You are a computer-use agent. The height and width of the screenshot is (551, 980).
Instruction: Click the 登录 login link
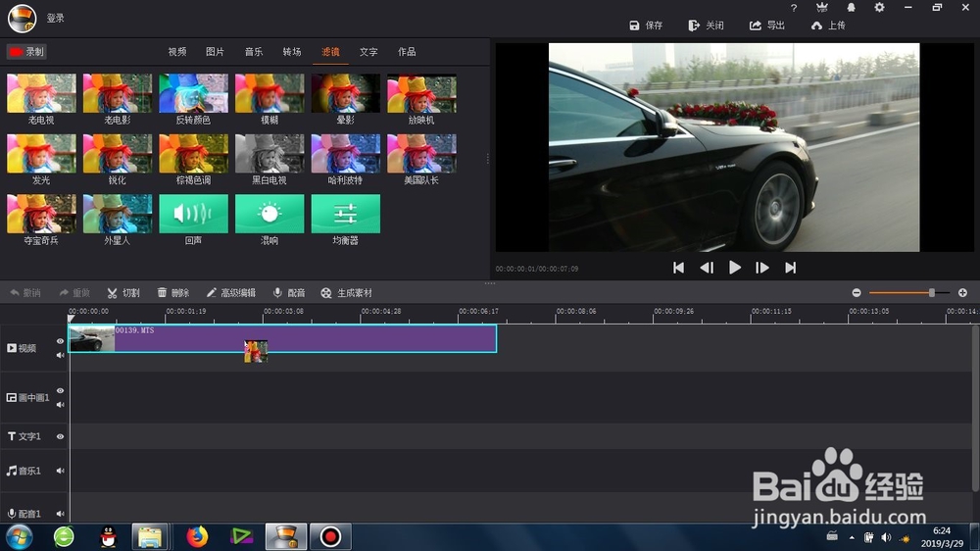[x=56, y=18]
